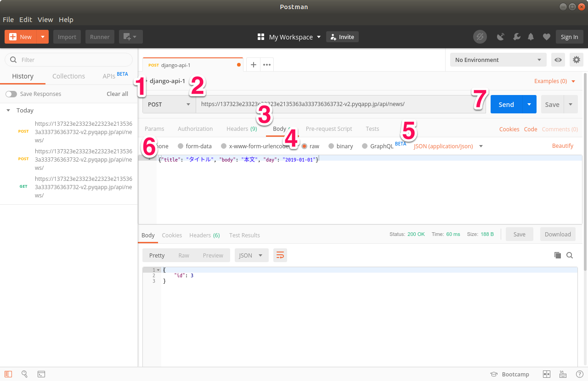This screenshot has height=381, width=588.
Task: Select the form-data radio button
Action: [x=181, y=146]
